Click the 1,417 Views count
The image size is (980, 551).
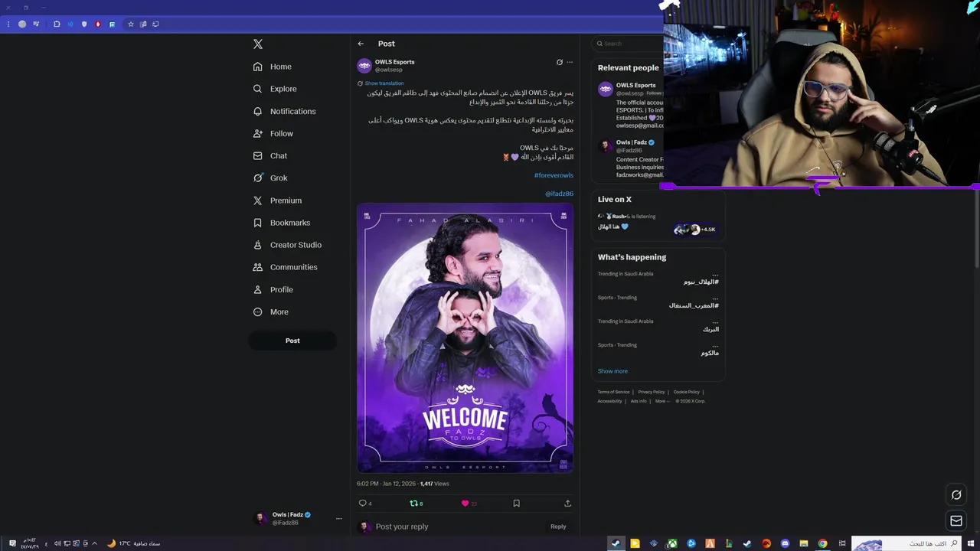[434, 484]
